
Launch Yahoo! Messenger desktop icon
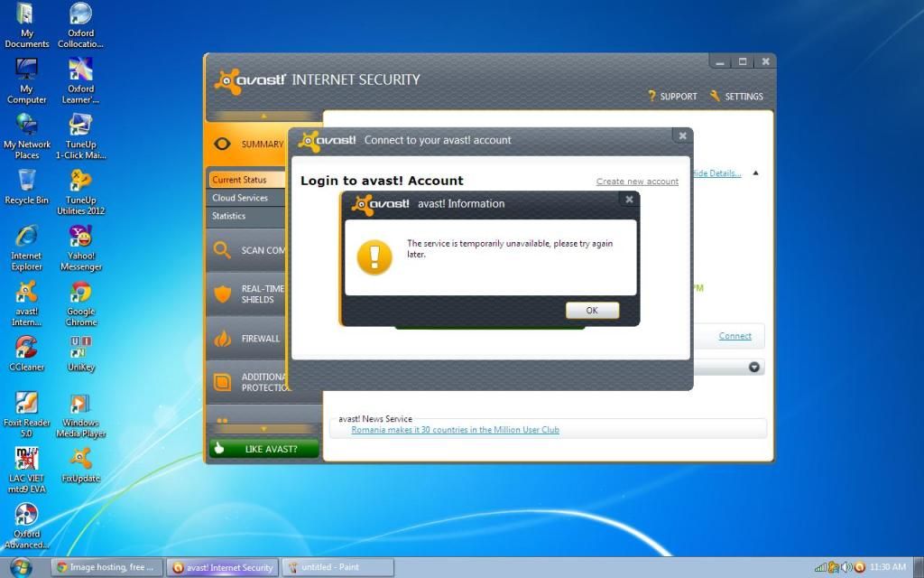click(80, 247)
